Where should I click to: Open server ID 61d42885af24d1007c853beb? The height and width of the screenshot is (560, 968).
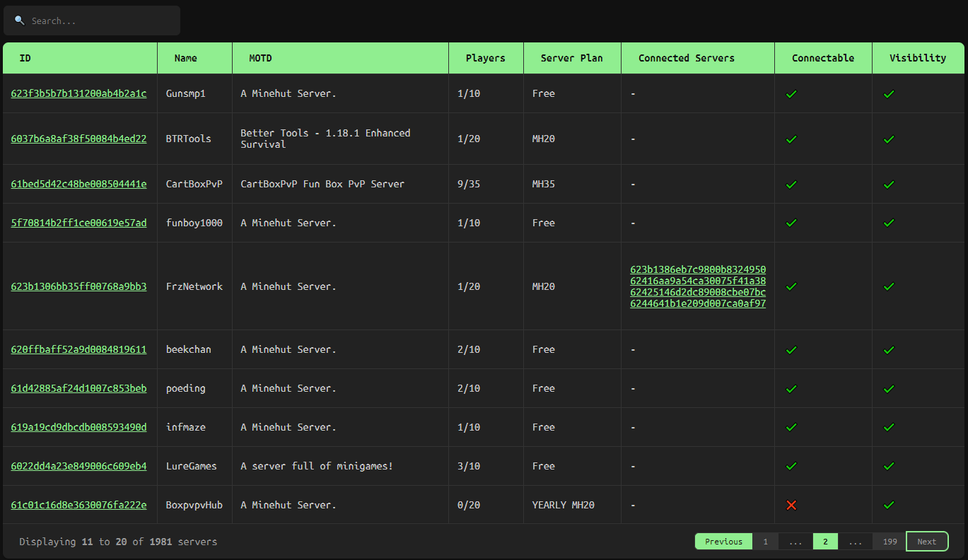[78, 388]
